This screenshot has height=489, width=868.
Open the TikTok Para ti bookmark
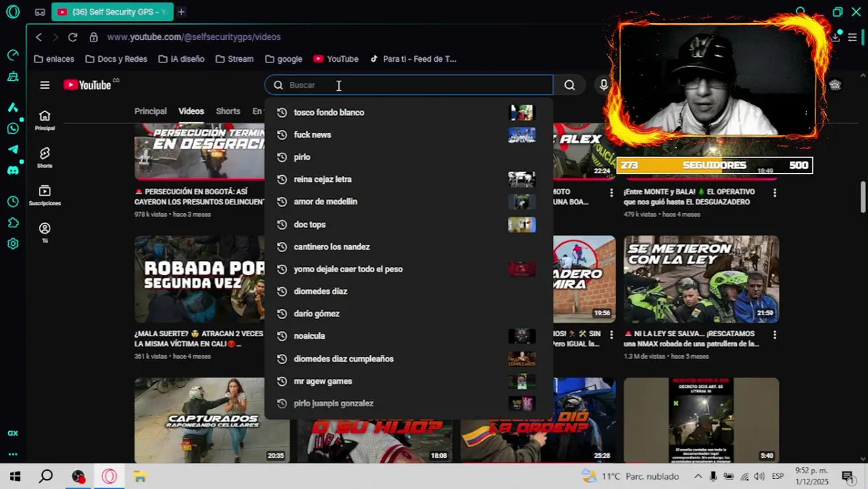[413, 59]
